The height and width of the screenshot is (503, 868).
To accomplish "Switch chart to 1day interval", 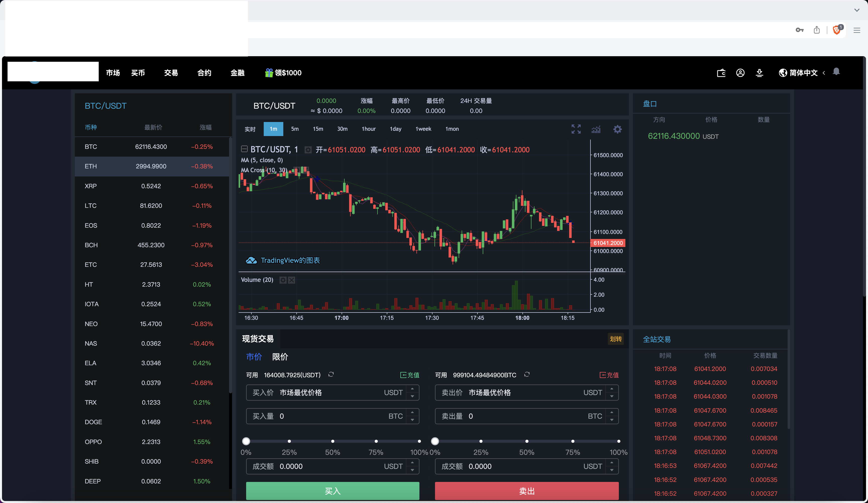I will [x=395, y=129].
